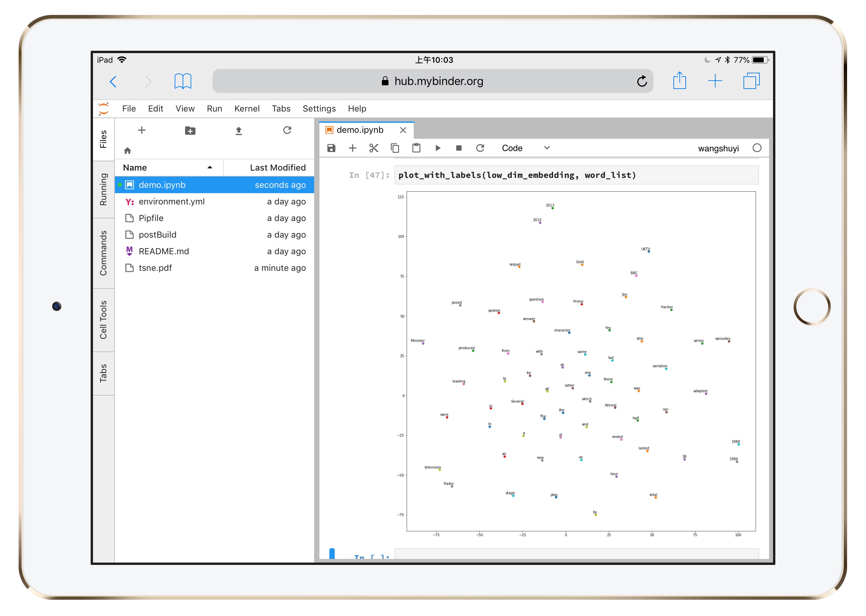
Task: Open the cell type Code dropdown
Action: pos(525,148)
